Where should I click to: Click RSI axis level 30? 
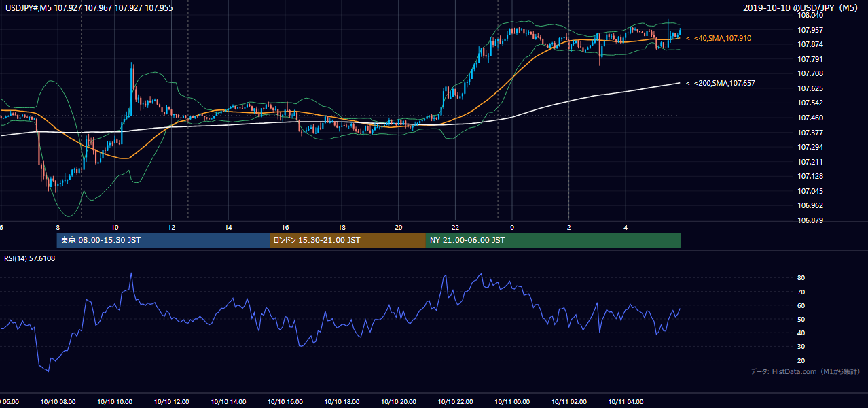(801, 347)
